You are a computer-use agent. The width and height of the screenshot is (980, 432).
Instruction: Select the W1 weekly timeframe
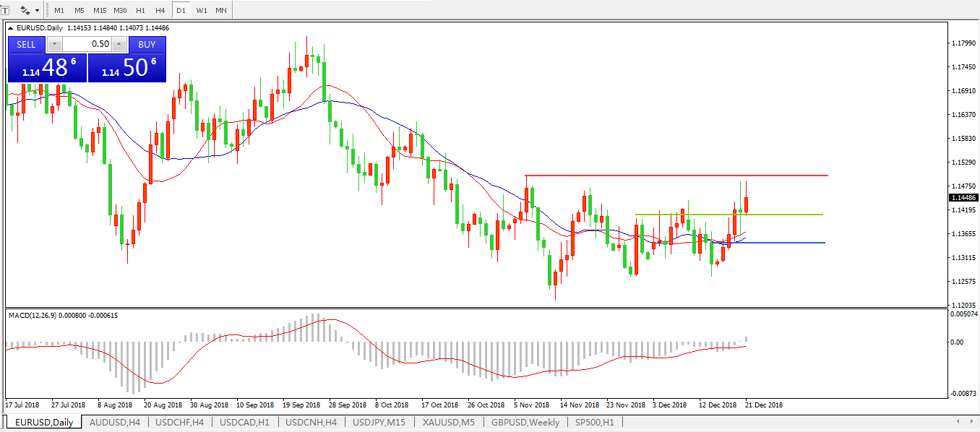[202, 11]
